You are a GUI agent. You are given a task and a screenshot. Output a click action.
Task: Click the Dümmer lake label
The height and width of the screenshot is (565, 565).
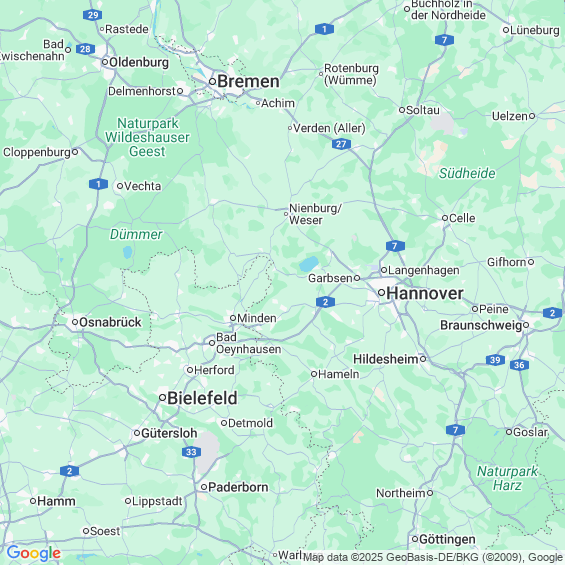click(136, 235)
